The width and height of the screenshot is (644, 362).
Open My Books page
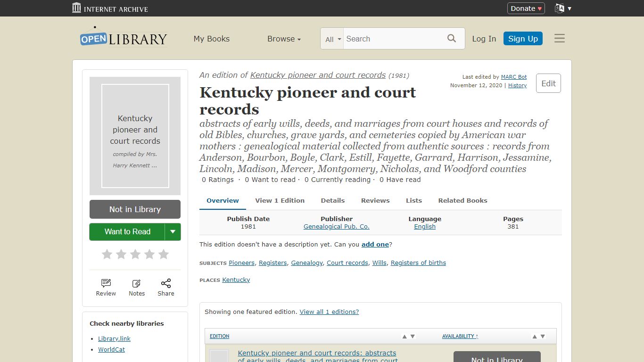212,39
